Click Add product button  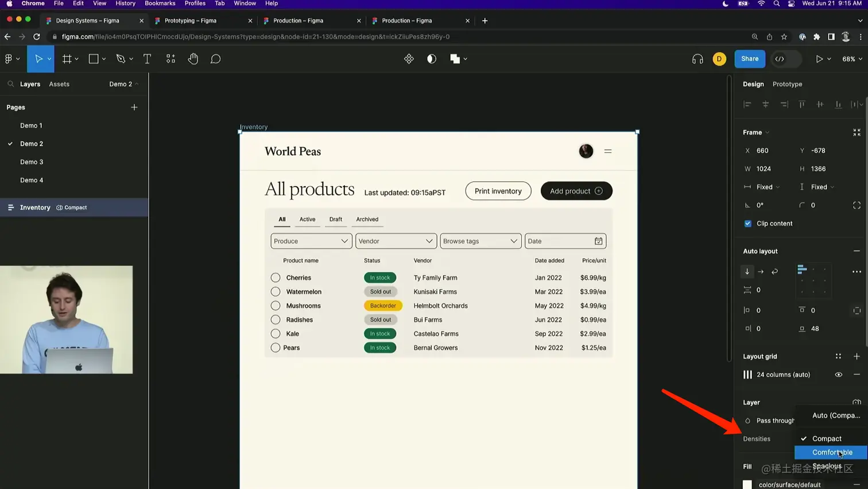576,191
